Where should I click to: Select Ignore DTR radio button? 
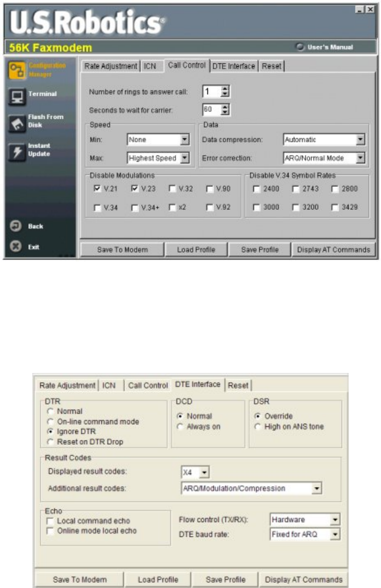[x=50, y=432]
